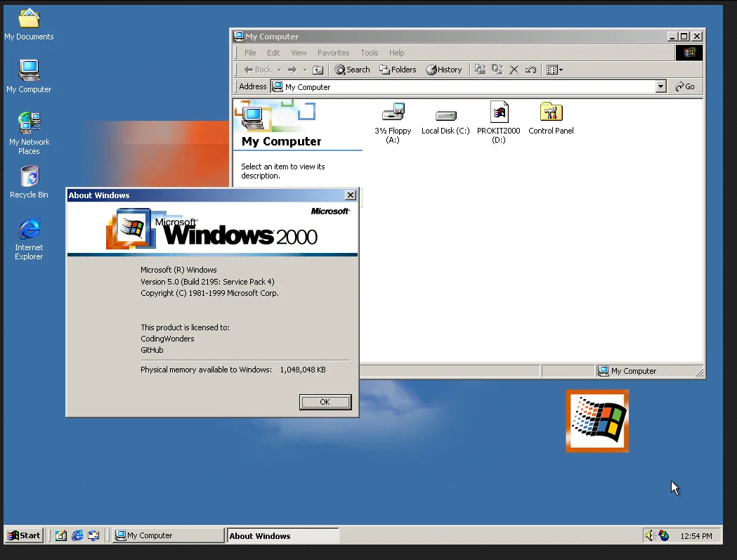Close the About Windows dialog
The height and width of the screenshot is (560, 737).
click(x=350, y=195)
